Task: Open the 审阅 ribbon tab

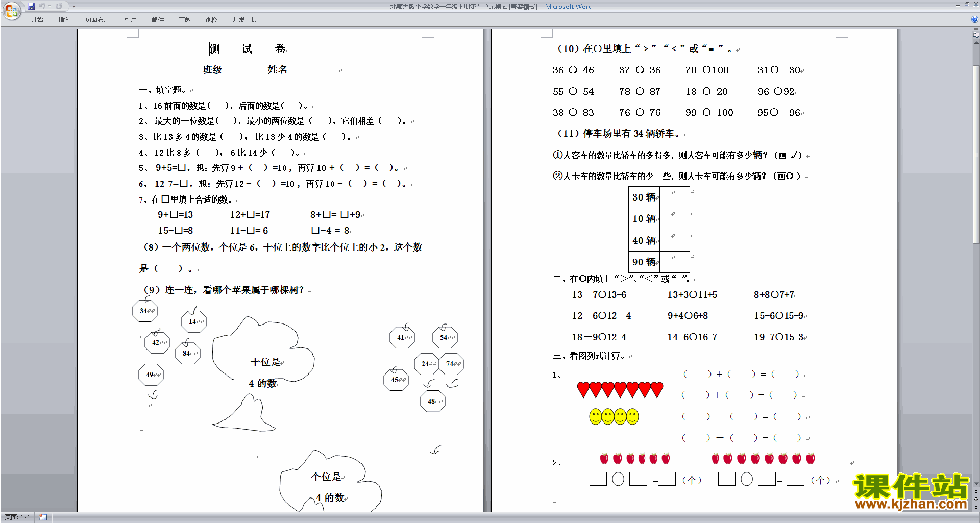Action: [x=185, y=20]
